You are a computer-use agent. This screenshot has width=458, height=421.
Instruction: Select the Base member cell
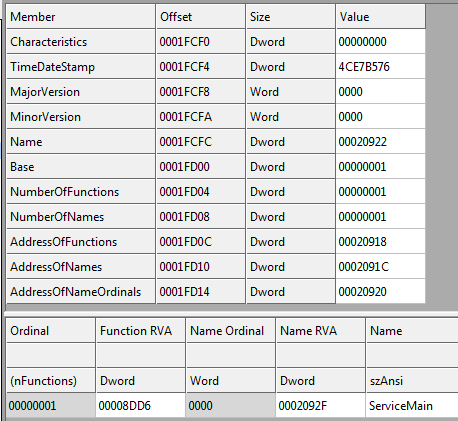pos(81,167)
